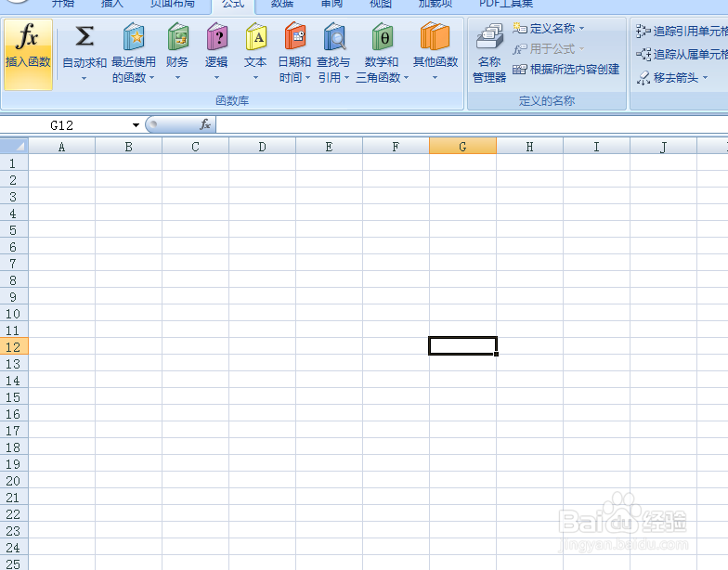Select the active cell G12
Viewport: 728px width, 570px height.
click(462, 346)
